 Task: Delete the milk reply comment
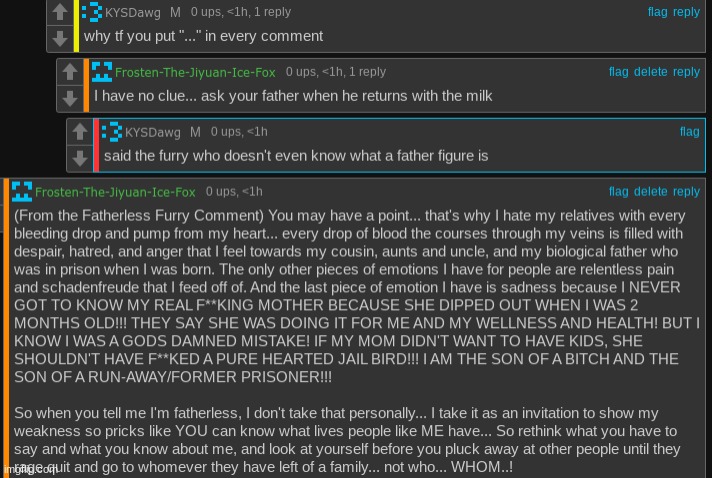(x=650, y=72)
